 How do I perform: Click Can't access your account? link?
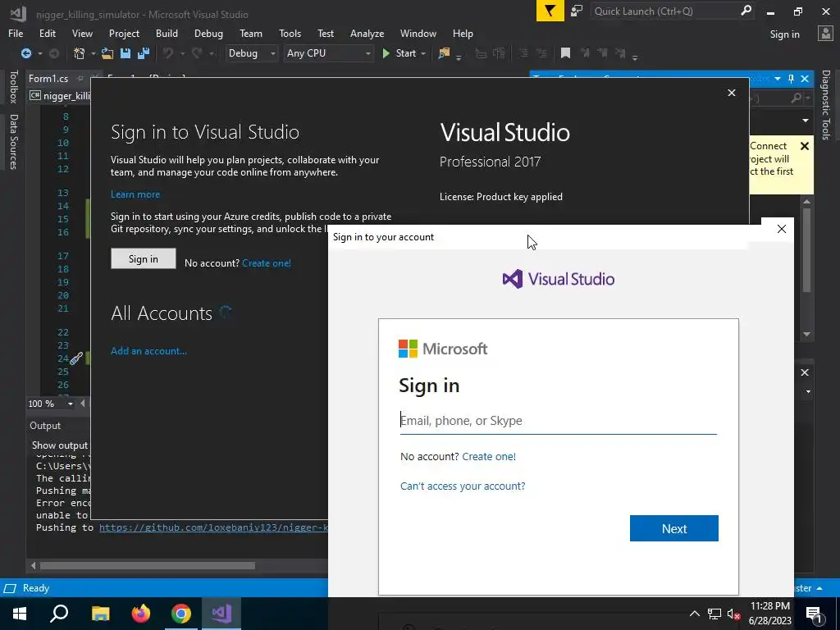(x=463, y=486)
